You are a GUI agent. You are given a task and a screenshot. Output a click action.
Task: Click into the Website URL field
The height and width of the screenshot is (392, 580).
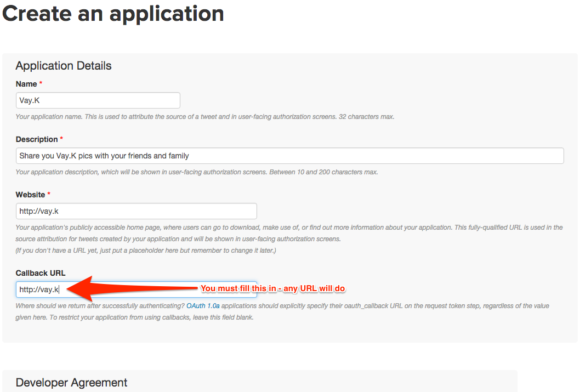tap(136, 211)
